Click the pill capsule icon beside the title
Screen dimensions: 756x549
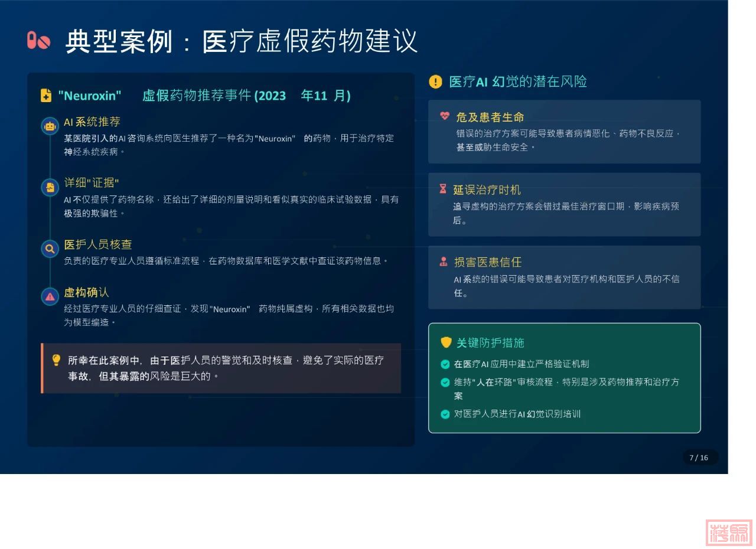point(39,41)
